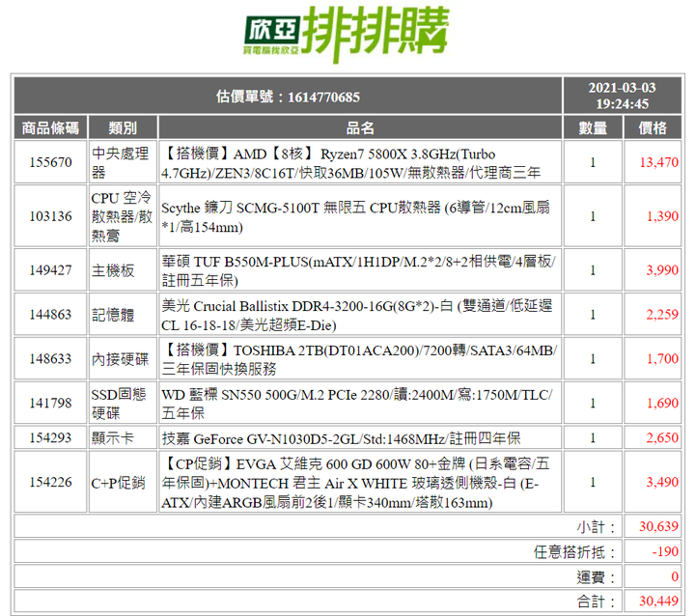The height and width of the screenshot is (616, 695).
Task: Click the total value 30,449
Action: pyautogui.click(x=658, y=601)
